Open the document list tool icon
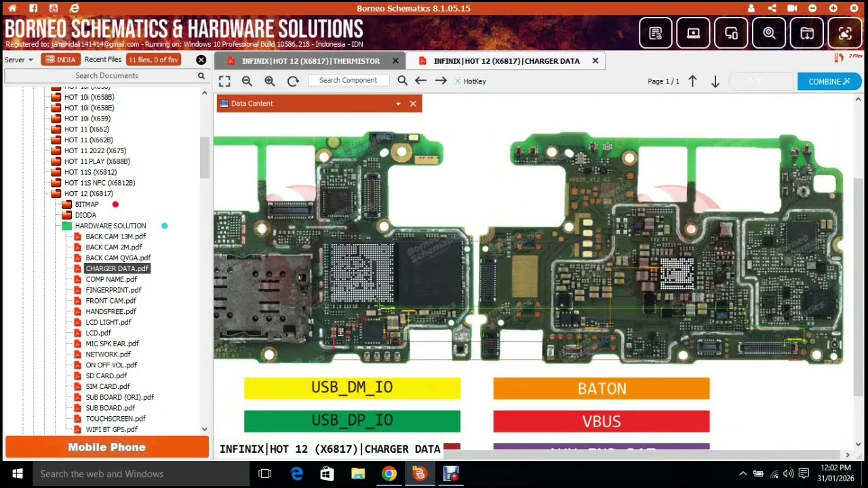This screenshot has width=868, height=488. tap(656, 33)
